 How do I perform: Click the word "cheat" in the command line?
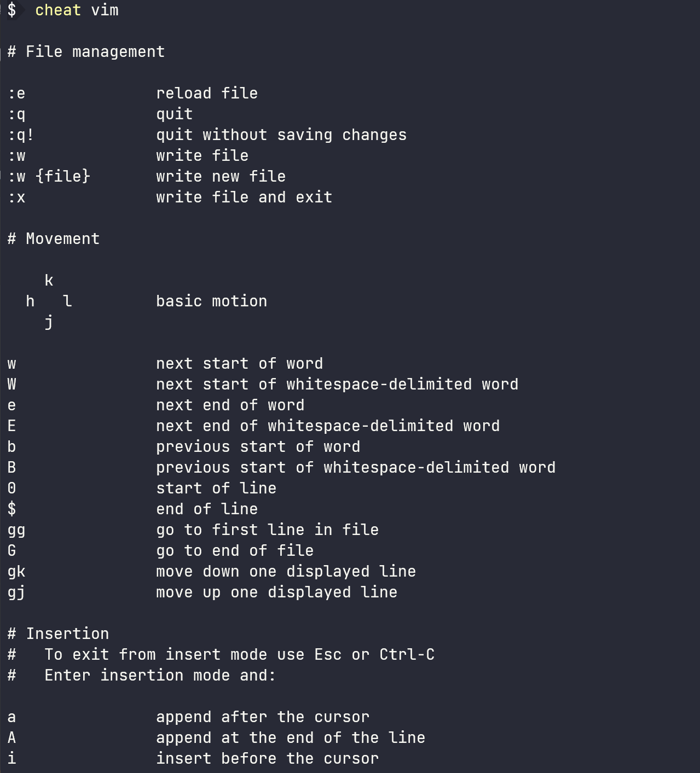pos(57,10)
